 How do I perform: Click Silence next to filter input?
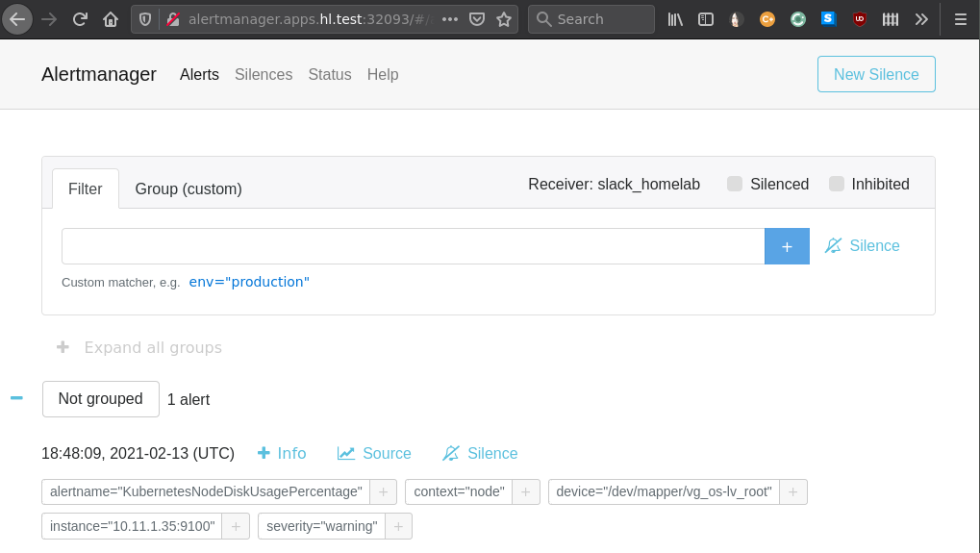(863, 245)
